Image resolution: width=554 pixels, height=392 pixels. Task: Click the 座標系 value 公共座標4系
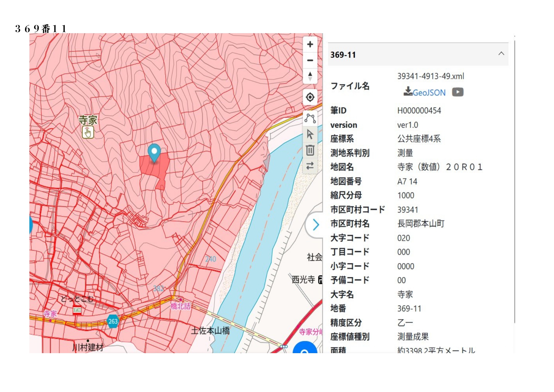tap(419, 139)
